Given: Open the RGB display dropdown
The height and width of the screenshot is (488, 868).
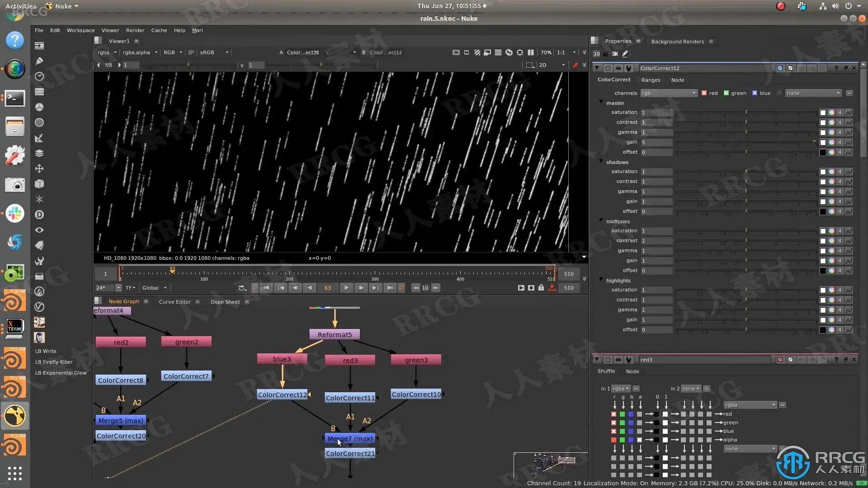Looking at the screenshot, I should tap(173, 52).
